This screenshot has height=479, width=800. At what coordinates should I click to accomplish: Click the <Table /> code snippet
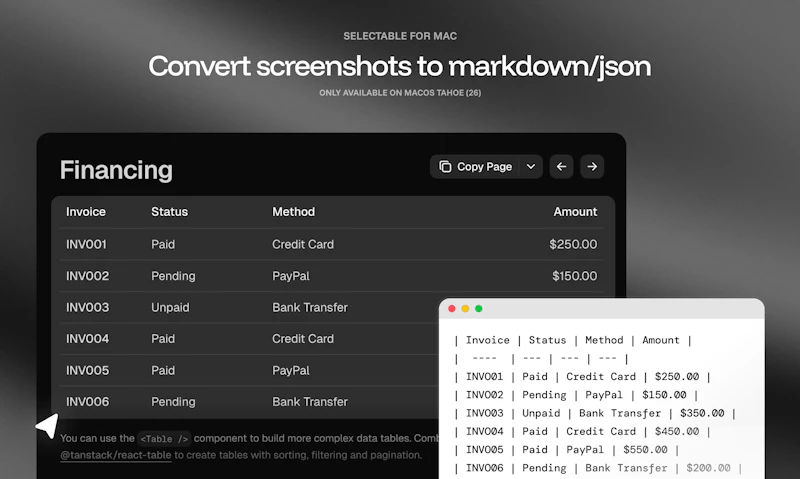click(x=164, y=439)
